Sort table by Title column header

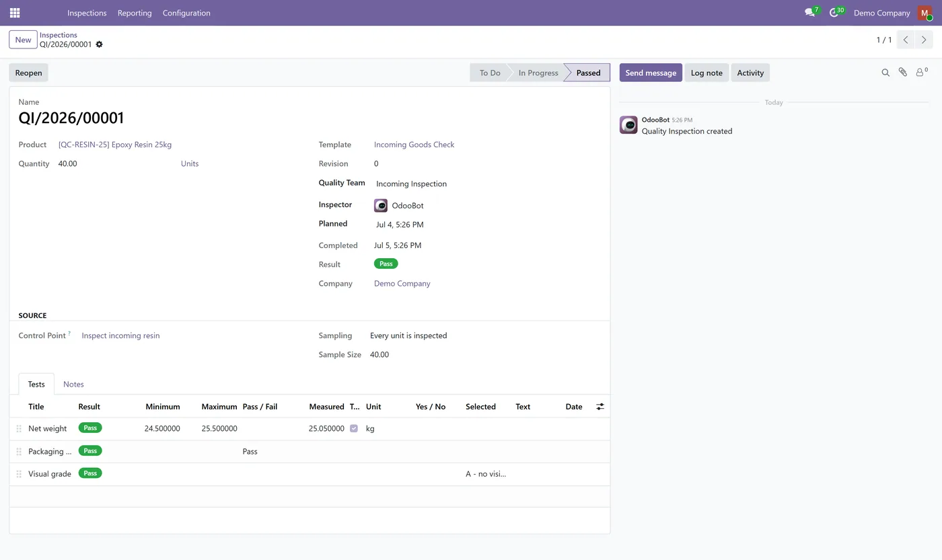[36, 407]
